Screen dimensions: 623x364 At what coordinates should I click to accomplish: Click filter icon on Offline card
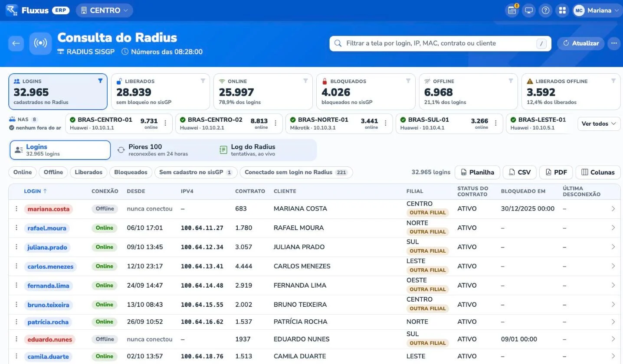coord(511,81)
